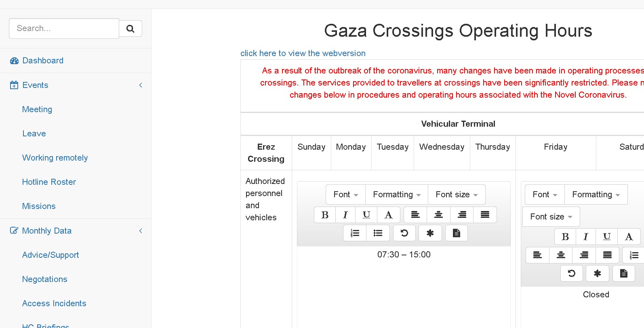Screen dimensions: 644x328
Task: Click the asterisk icon in the Friday editor
Action: click(597, 274)
